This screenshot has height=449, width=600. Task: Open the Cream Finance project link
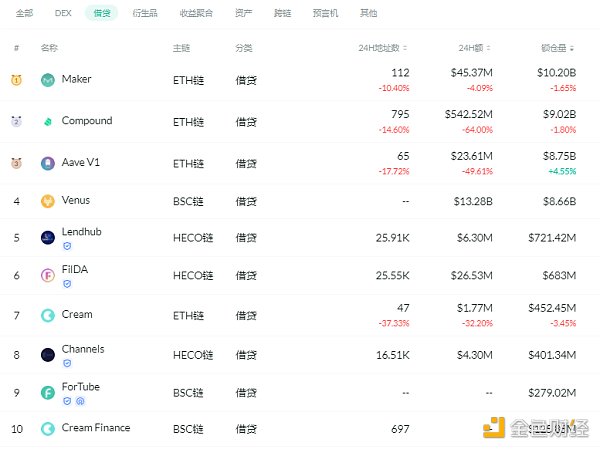pos(96,428)
